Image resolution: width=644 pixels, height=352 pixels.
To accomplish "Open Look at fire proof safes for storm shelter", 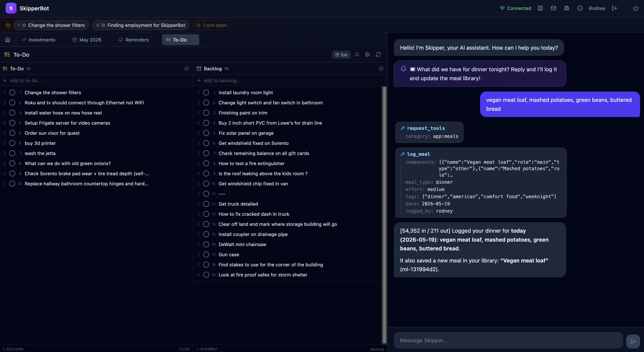I will [263, 275].
